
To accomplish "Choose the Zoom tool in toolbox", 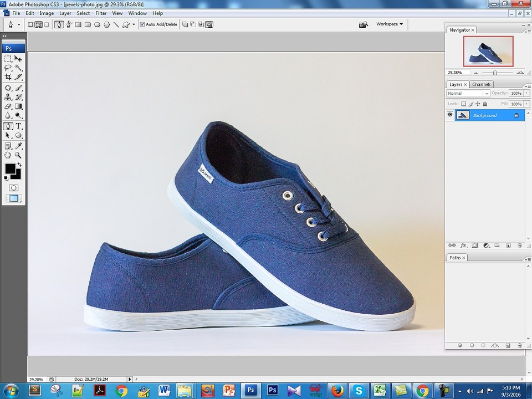I will point(18,156).
